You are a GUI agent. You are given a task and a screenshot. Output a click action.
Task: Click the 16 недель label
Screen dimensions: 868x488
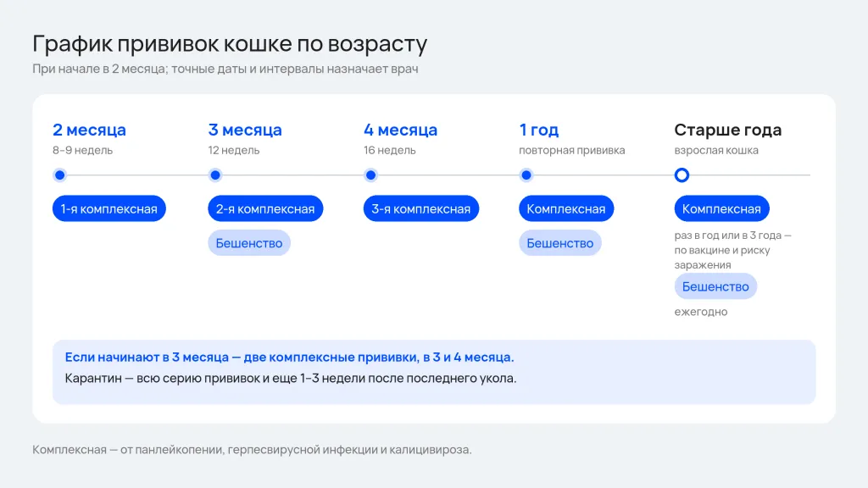click(390, 150)
